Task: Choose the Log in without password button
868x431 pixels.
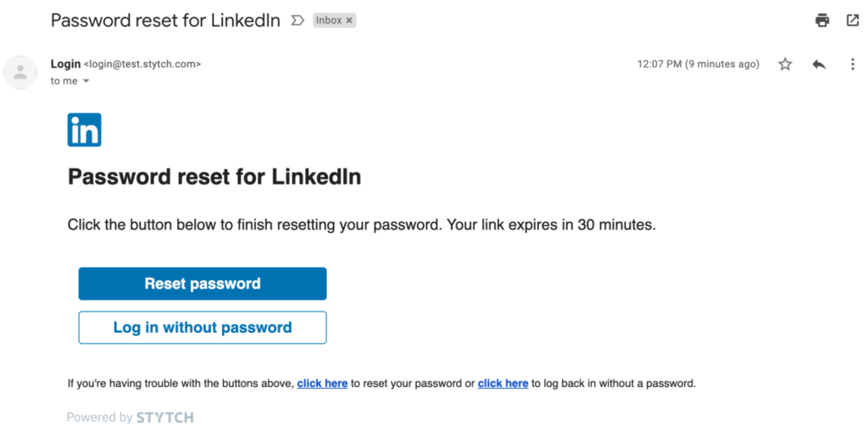Action: 202,328
